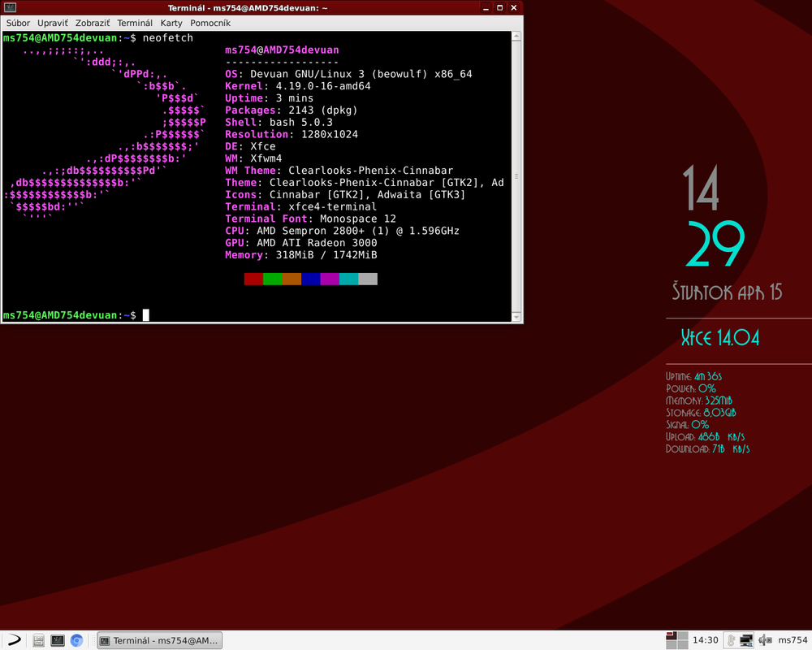Click the 'neofetch' command text
812x650 pixels.
(x=168, y=38)
